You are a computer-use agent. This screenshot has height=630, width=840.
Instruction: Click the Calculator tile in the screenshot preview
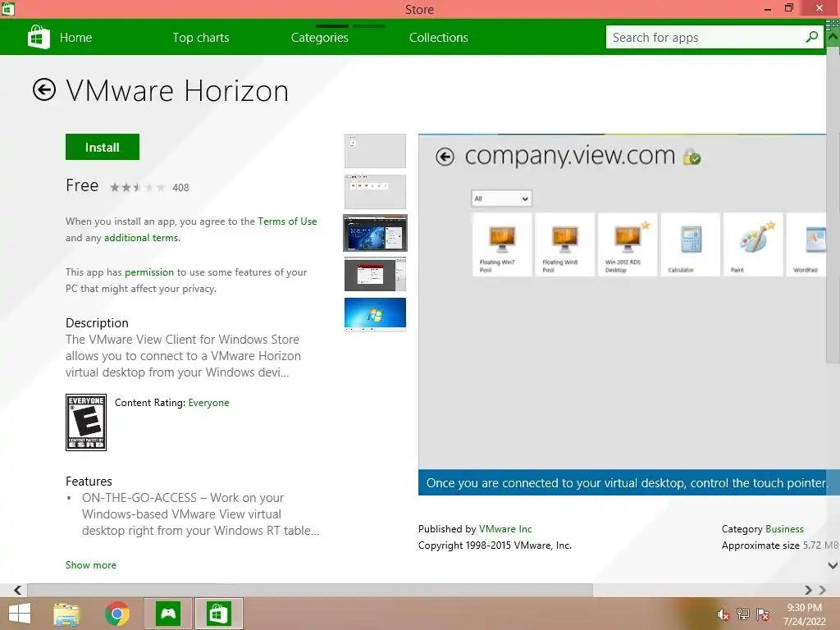[x=691, y=244]
